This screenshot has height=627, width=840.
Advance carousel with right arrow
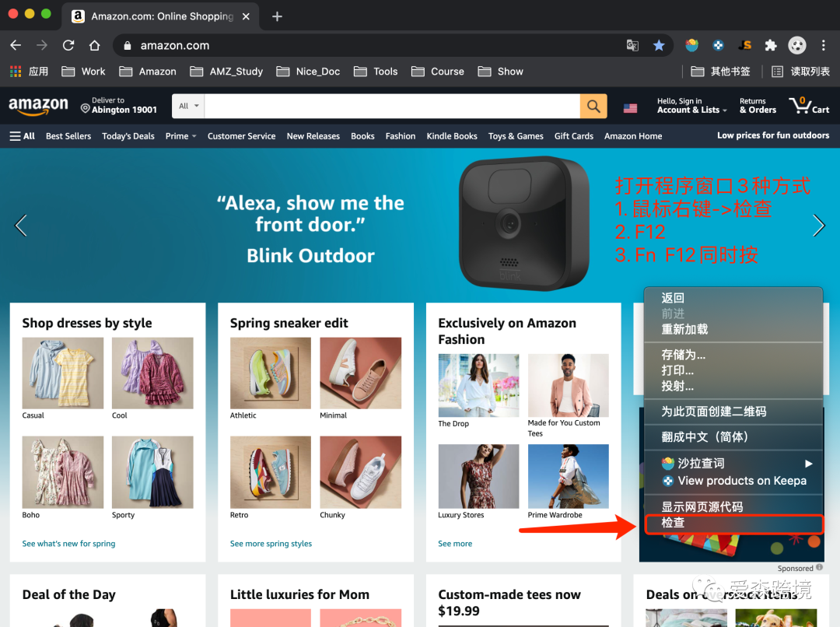click(x=819, y=225)
